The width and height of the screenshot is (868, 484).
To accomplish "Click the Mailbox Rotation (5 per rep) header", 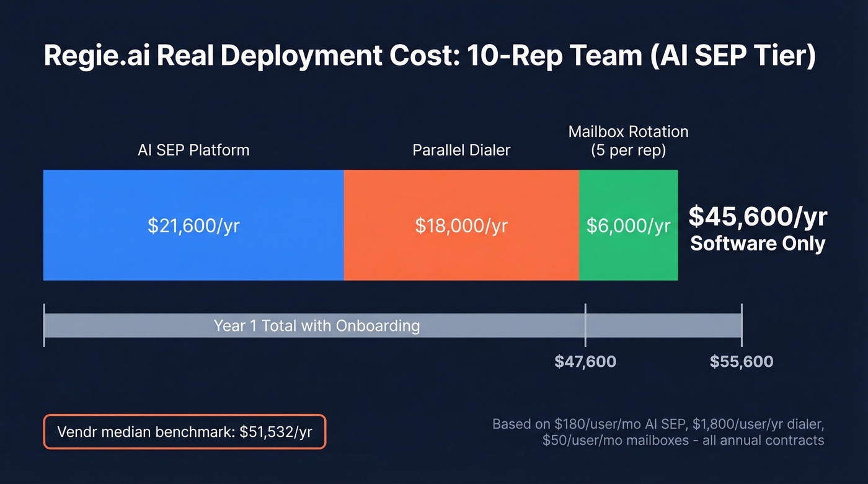I will coord(628,141).
